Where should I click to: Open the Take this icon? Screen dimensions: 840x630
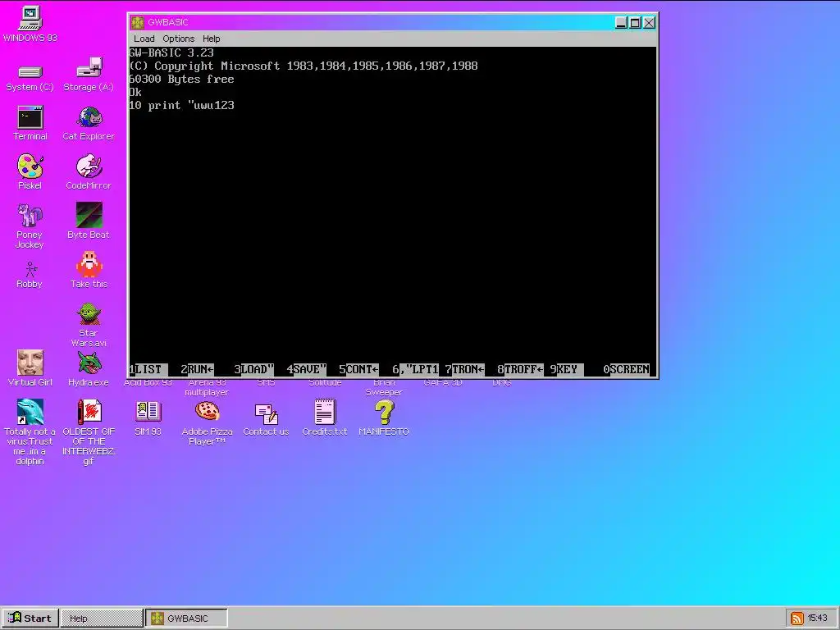pos(89,269)
